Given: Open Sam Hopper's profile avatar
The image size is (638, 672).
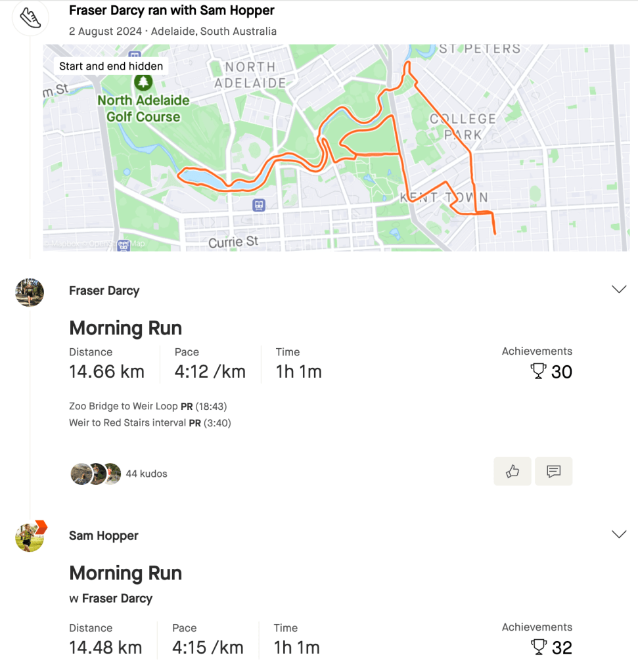Looking at the screenshot, I should pyautogui.click(x=30, y=536).
